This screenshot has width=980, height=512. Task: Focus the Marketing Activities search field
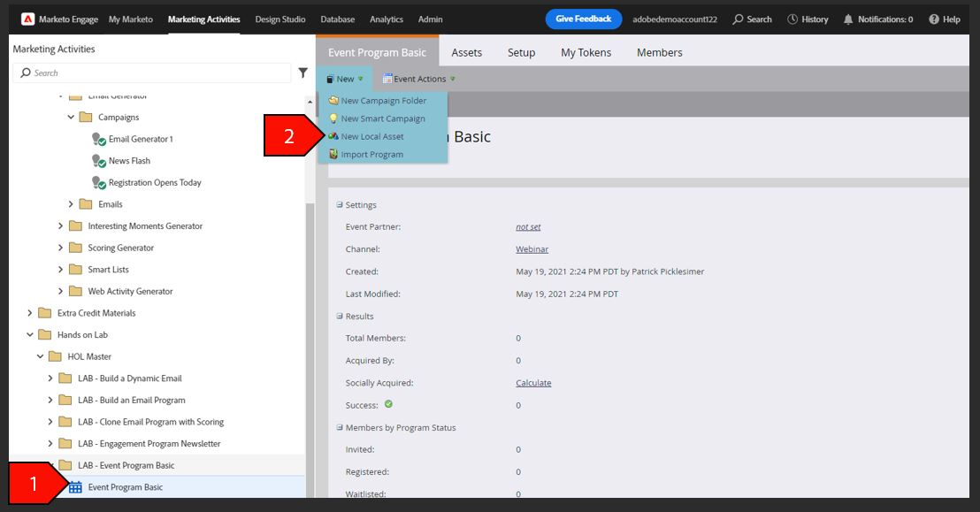152,73
